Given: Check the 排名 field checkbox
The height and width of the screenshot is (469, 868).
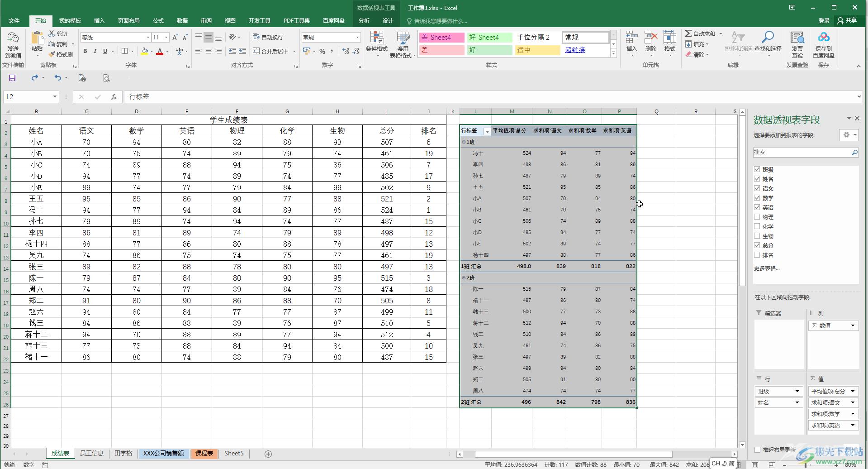Looking at the screenshot, I should tap(757, 255).
